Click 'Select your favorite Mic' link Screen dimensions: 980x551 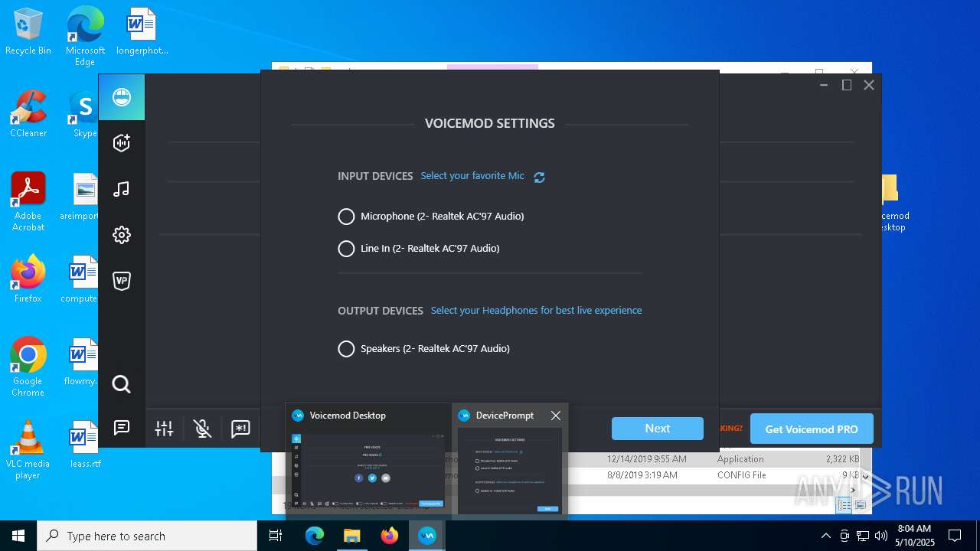pyautogui.click(x=472, y=176)
